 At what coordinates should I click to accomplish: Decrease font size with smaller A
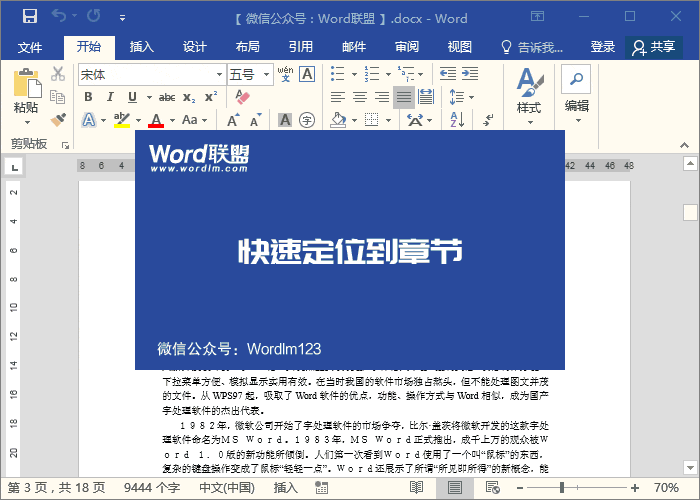255,120
